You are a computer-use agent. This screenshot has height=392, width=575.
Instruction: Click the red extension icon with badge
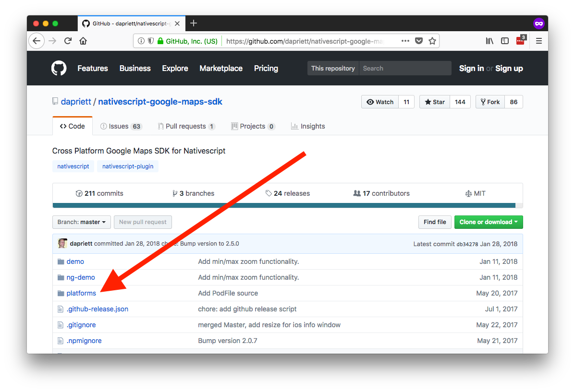521,40
